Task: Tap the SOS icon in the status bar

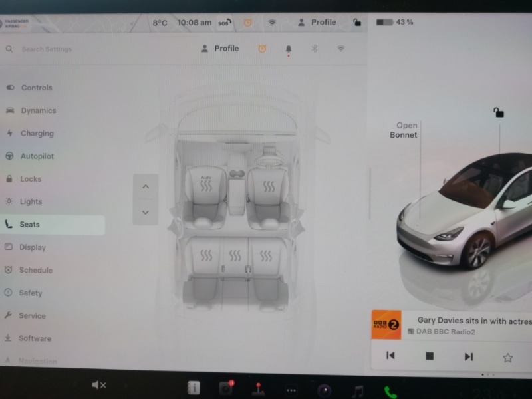Action: click(223, 22)
